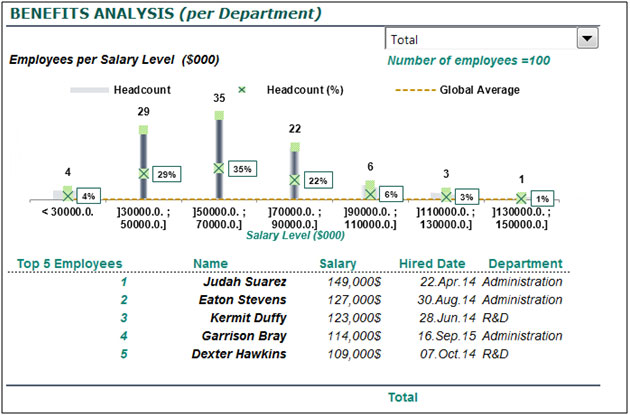Select the Headcount legend entry
The width and height of the screenshot is (630, 415).
click(121, 90)
